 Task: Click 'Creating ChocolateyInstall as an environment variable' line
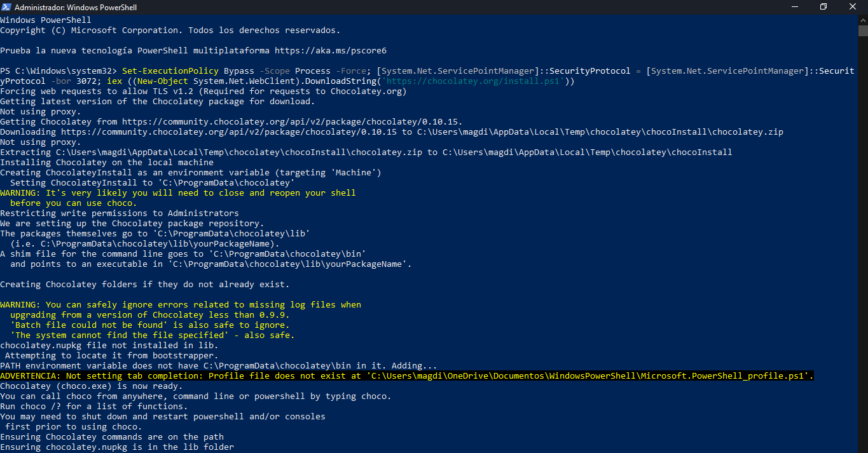(191, 173)
